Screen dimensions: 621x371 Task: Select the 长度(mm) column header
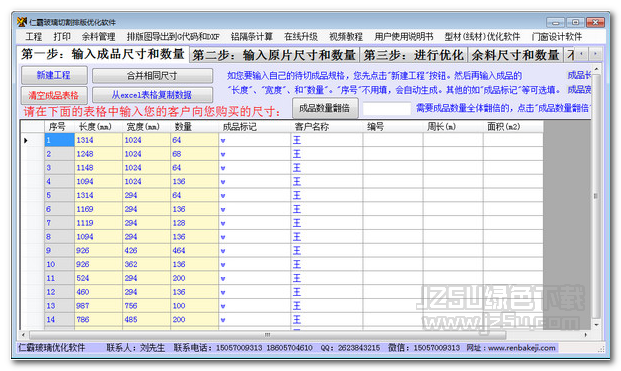coord(98,127)
